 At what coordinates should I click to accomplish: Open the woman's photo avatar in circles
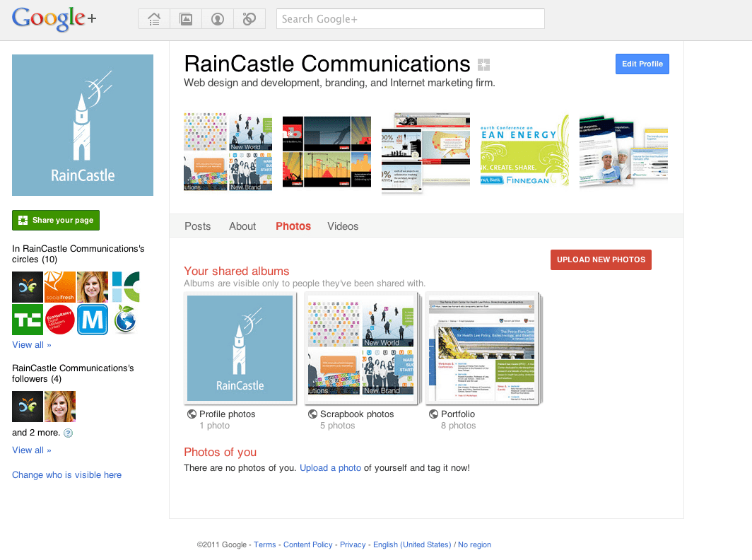tap(93, 287)
